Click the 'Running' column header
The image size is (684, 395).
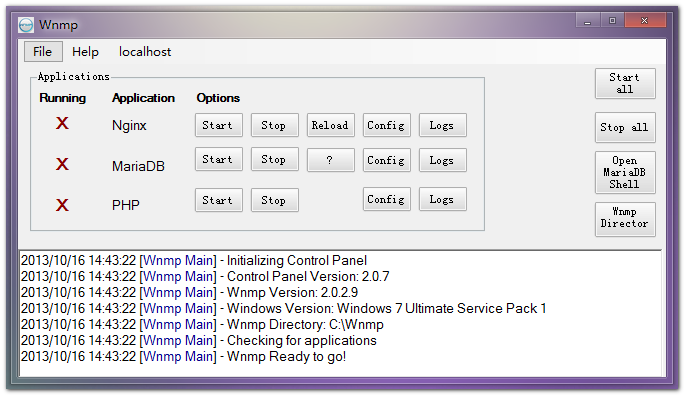pyautogui.click(x=62, y=98)
